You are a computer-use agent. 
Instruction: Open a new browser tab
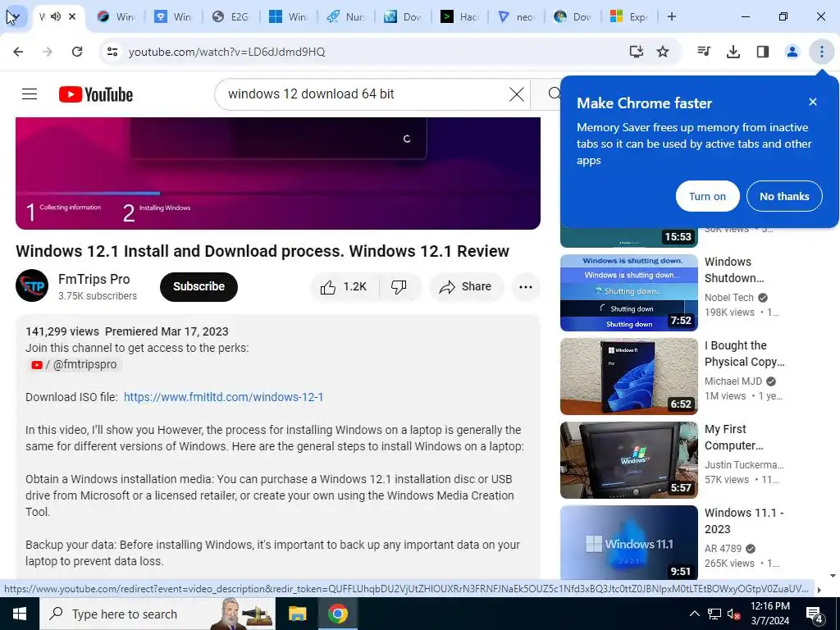672,16
